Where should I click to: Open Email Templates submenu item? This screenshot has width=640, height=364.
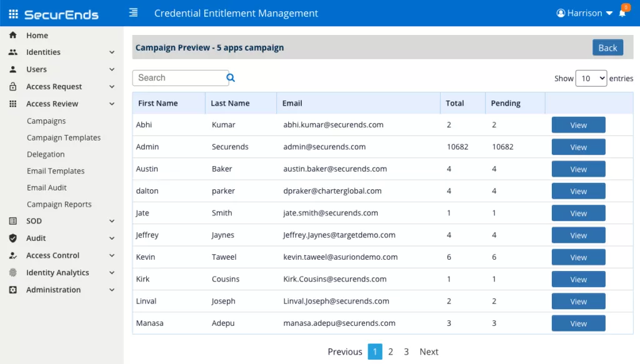[x=56, y=171]
